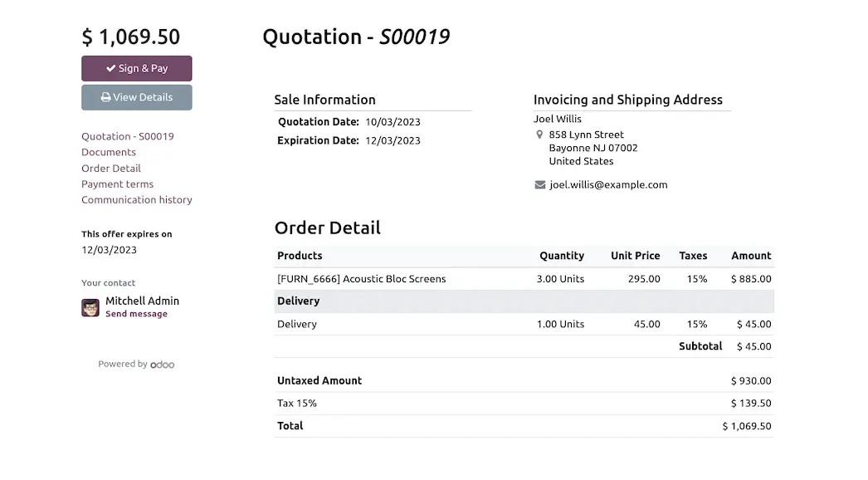This screenshot has width=868, height=480.
Task: Open the Quotation - S00019 sidebar link
Action: coord(127,136)
